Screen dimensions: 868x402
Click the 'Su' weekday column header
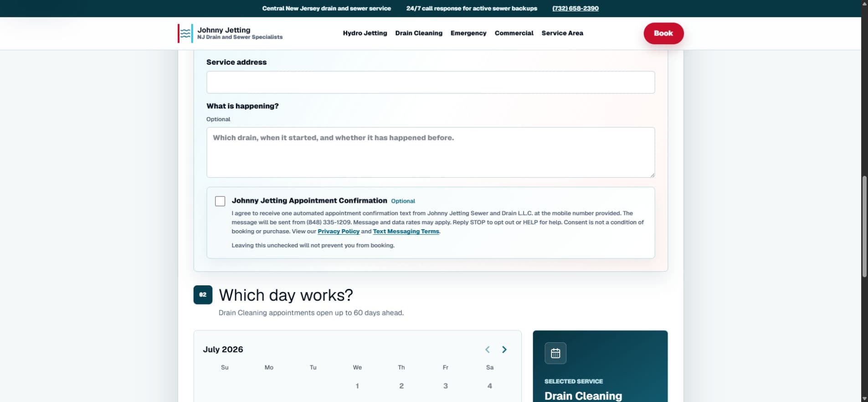(x=225, y=367)
